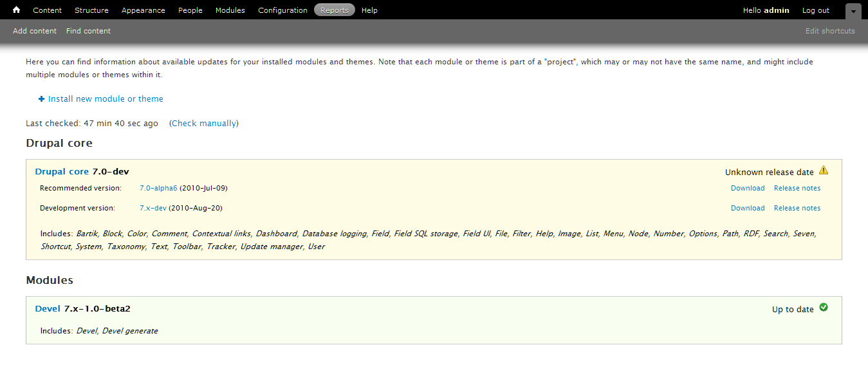868x374 pixels.
Task: Click the 'Unknown release date' status text
Action: (770, 173)
